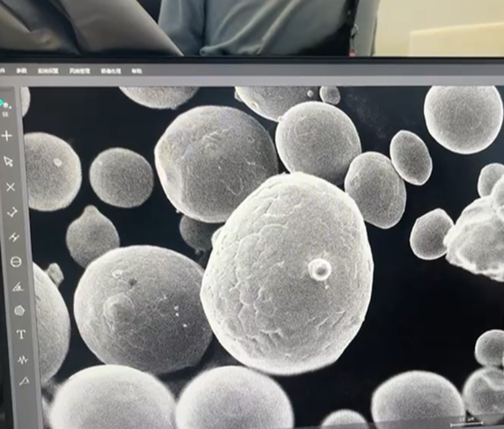This screenshot has height=429, width=504.
Task: Activate the T text annotation tool
Action: (x=22, y=334)
